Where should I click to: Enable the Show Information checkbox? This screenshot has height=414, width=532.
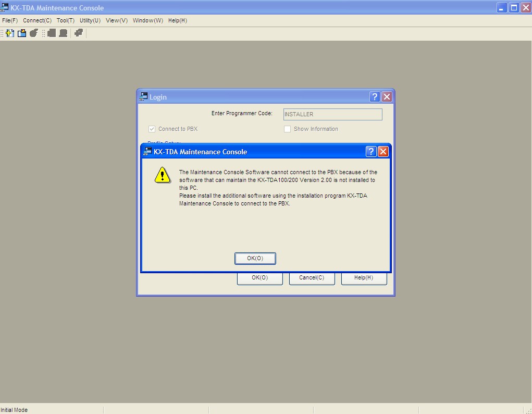288,129
